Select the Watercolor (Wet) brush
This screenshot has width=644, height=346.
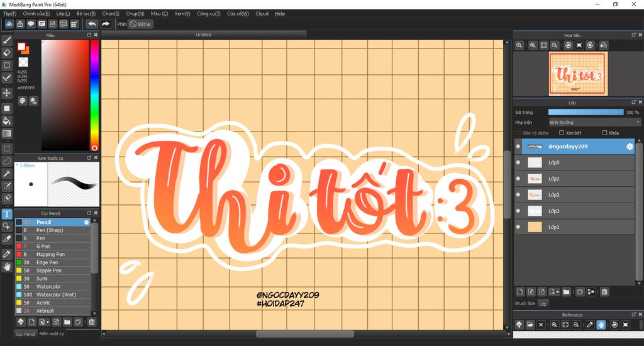point(53,294)
